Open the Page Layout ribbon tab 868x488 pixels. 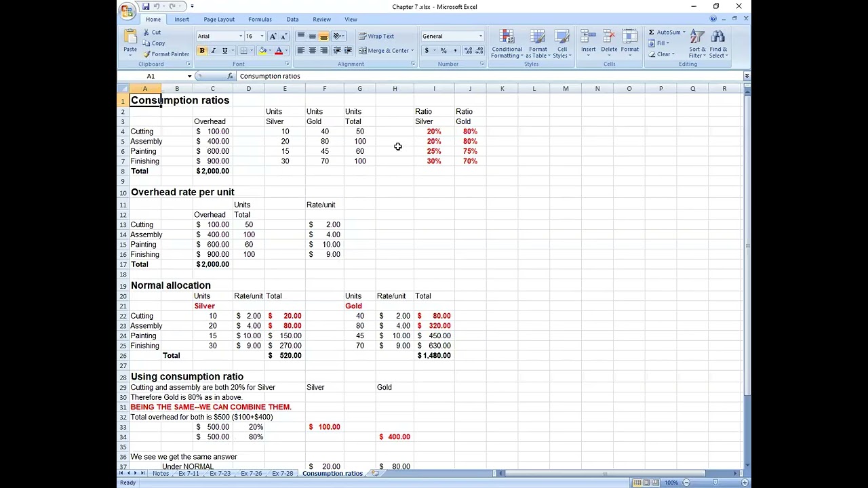point(219,19)
